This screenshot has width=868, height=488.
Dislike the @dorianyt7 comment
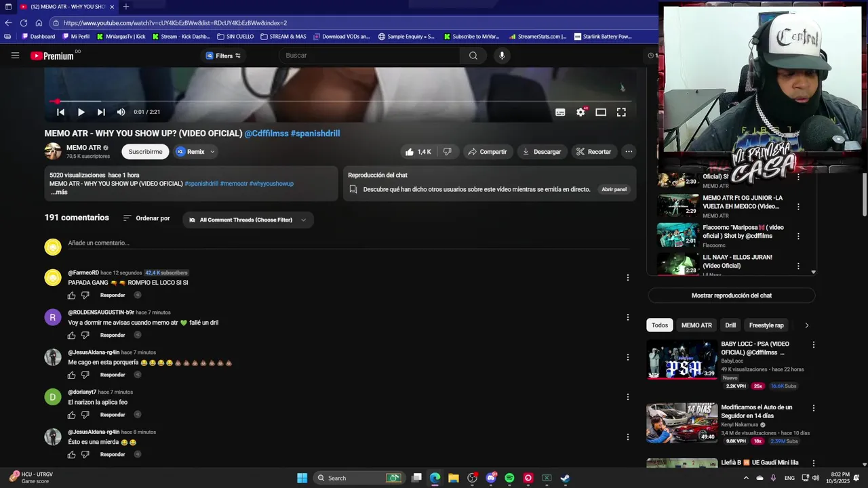click(x=85, y=415)
